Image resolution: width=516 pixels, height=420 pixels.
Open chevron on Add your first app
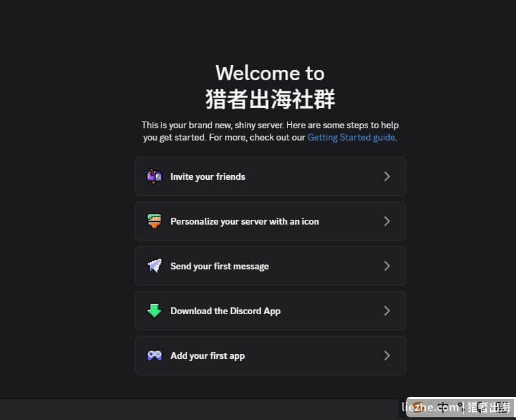(386, 356)
